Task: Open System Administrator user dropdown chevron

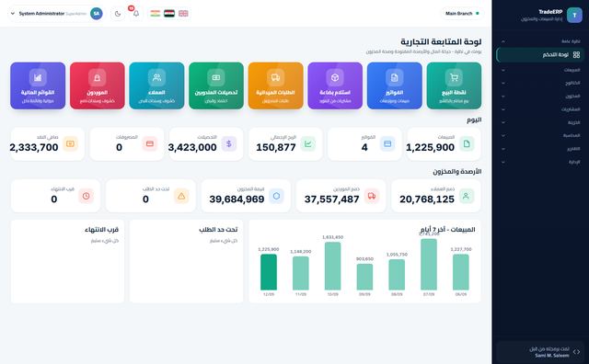Action: pos(12,14)
